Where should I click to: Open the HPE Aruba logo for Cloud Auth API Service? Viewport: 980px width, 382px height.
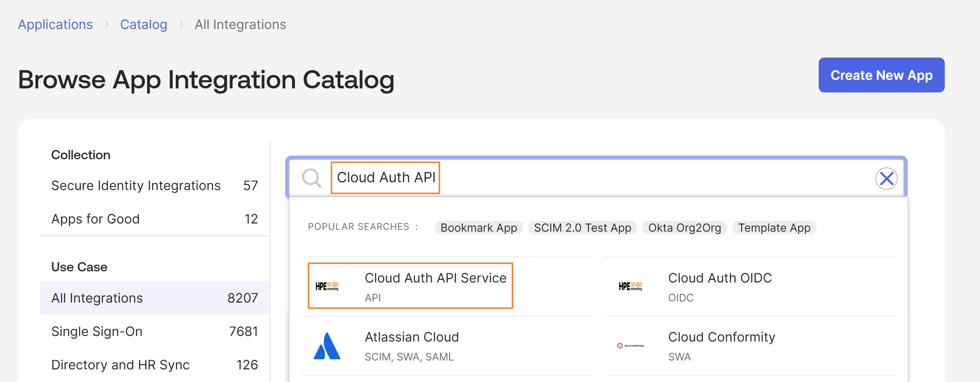pyautogui.click(x=327, y=286)
